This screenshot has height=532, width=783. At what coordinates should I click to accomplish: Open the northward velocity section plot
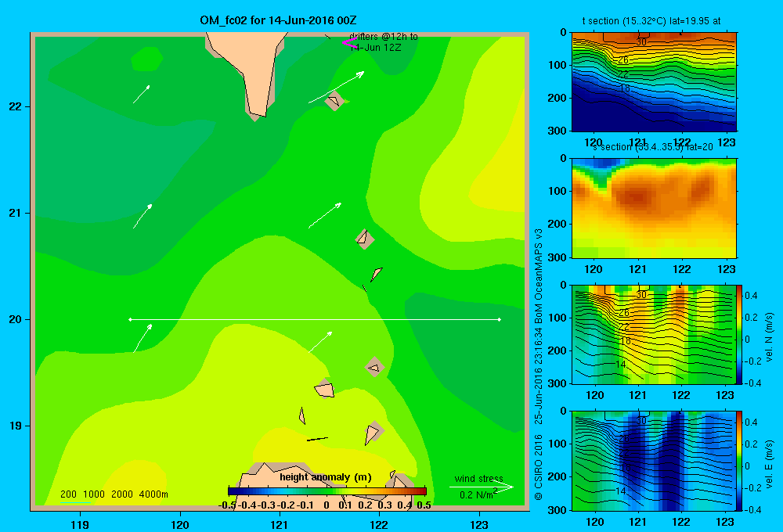pos(654,334)
